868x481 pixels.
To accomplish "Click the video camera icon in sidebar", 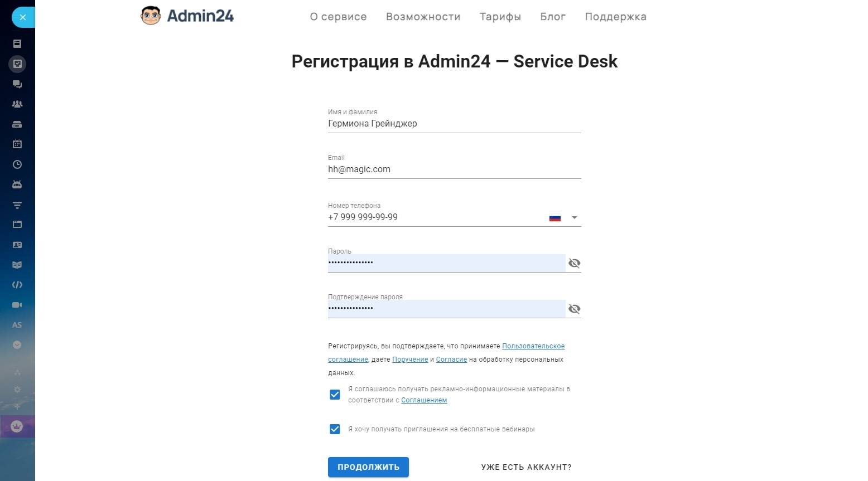I will point(17,305).
